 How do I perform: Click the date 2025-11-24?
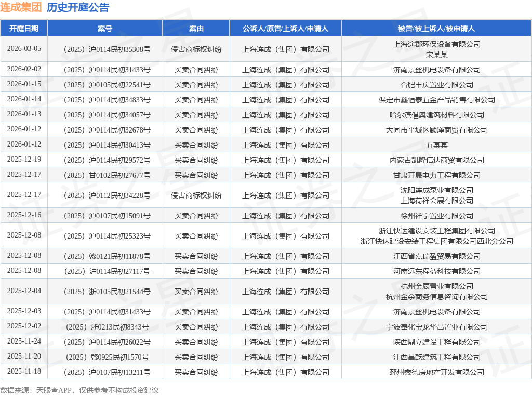[x=24, y=341]
